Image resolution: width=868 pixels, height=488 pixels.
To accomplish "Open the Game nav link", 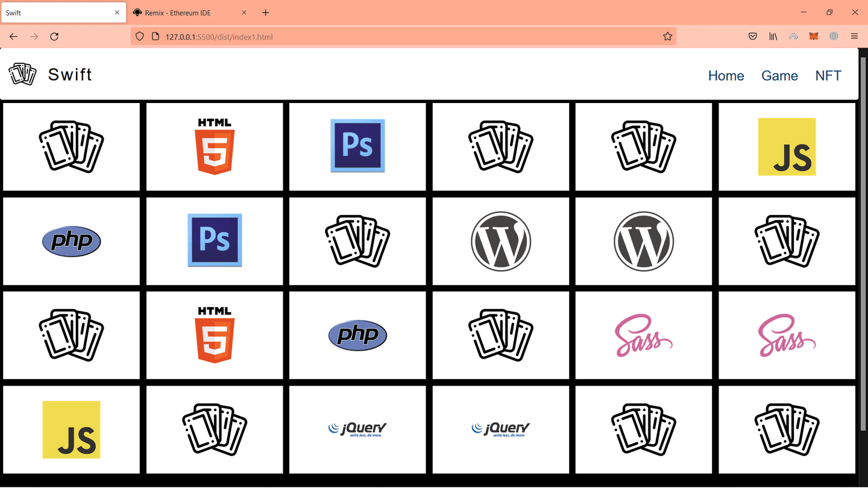I will [x=779, y=76].
